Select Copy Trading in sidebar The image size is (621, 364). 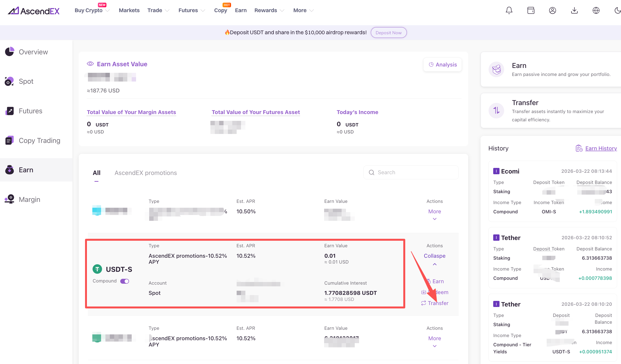coord(39,141)
